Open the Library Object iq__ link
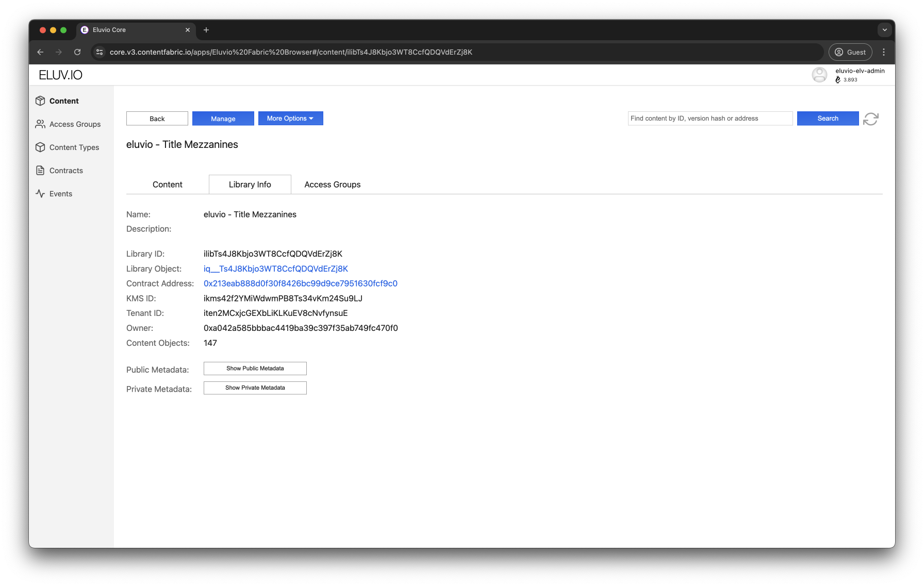This screenshot has width=924, height=586. [x=276, y=269]
